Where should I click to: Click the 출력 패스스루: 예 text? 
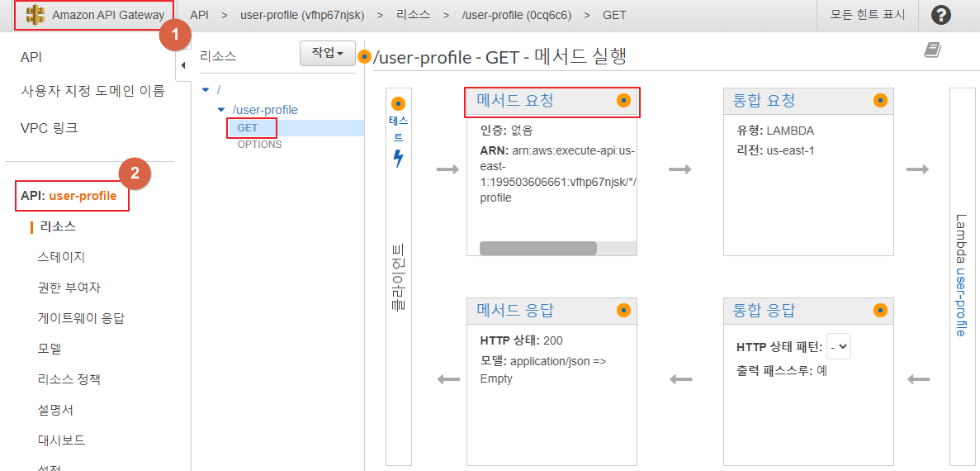tap(782, 370)
